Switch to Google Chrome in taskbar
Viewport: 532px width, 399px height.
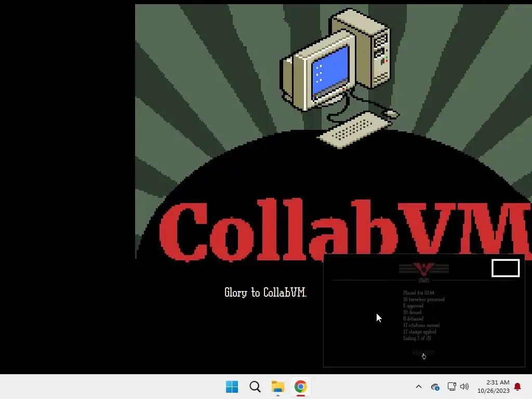301,387
